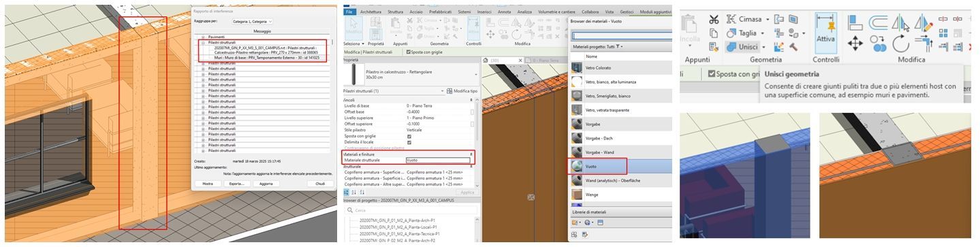
Task: Toggle Sposta con griglie in the enlarged ribbon view
Action: pos(712,73)
